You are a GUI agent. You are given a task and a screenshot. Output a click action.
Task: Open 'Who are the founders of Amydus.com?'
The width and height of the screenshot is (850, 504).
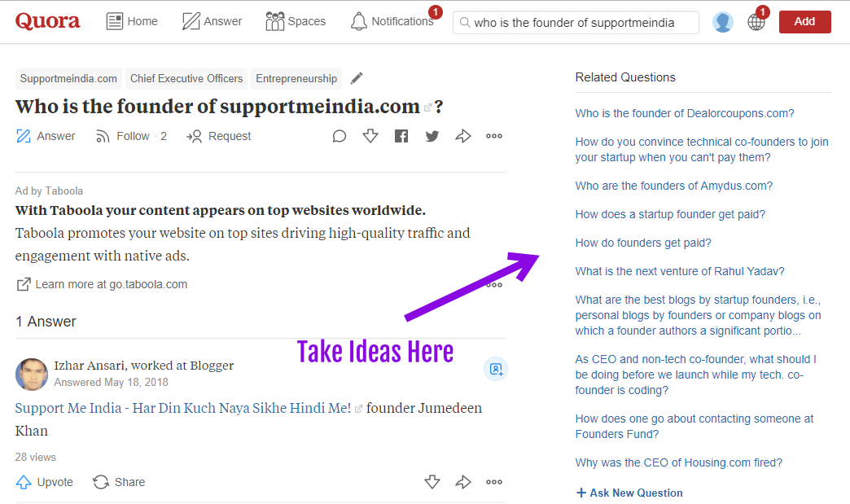click(x=674, y=186)
